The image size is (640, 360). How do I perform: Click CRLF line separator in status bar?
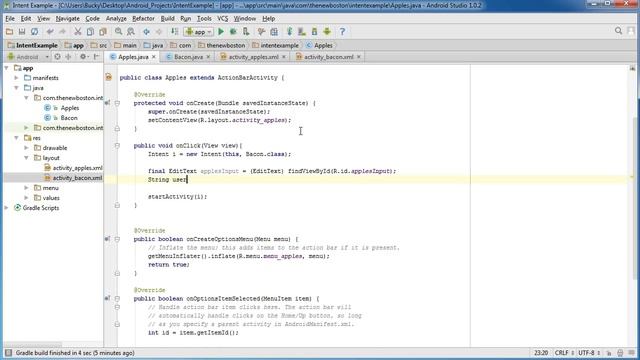pos(564,353)
